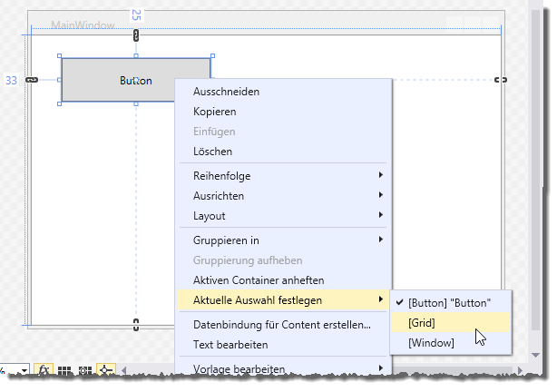The width and height of the screenshot is (557, 392).
Task: Click the top margin value 25
Action: 136,15
